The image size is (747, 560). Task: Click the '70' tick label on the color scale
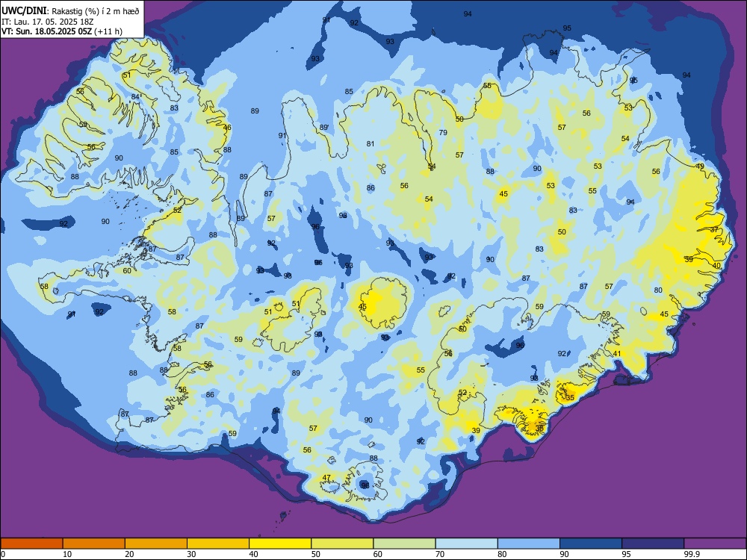click(440, 554)
